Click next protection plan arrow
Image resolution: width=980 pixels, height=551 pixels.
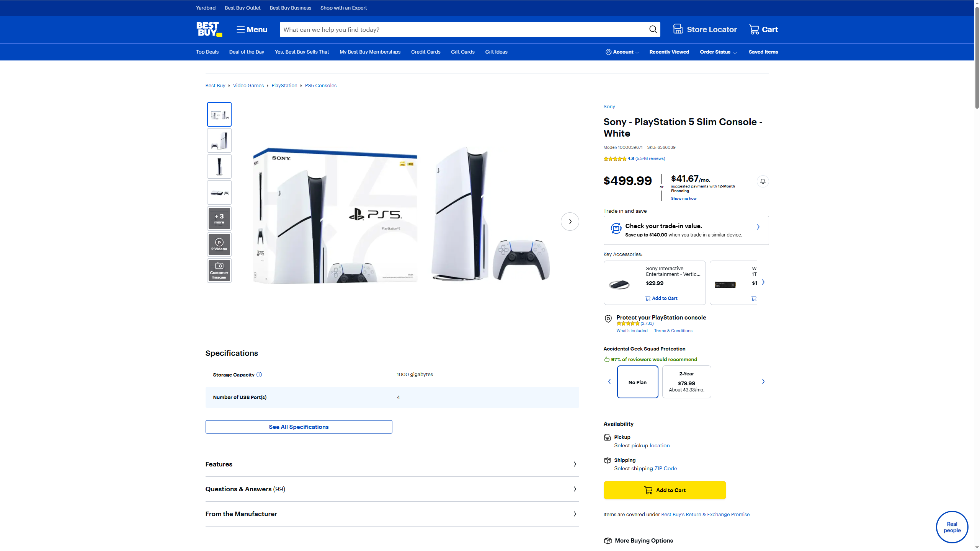(x=763, y=382)
